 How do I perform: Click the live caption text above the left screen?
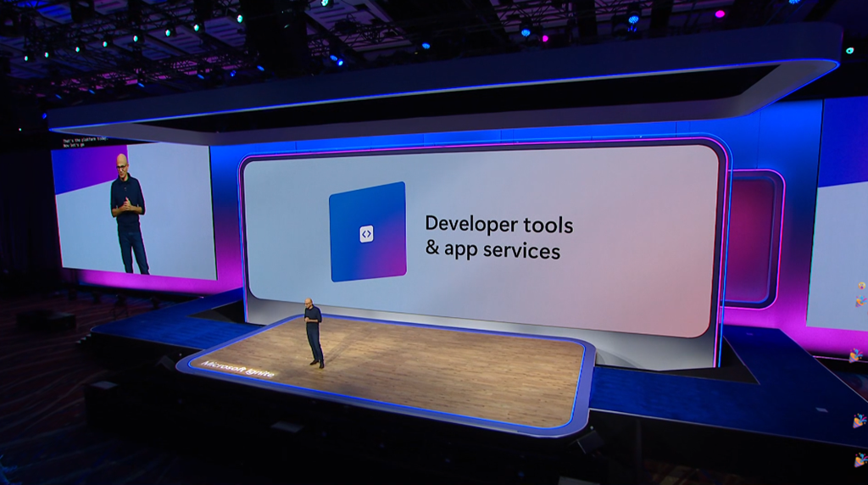tap(85, 142)
